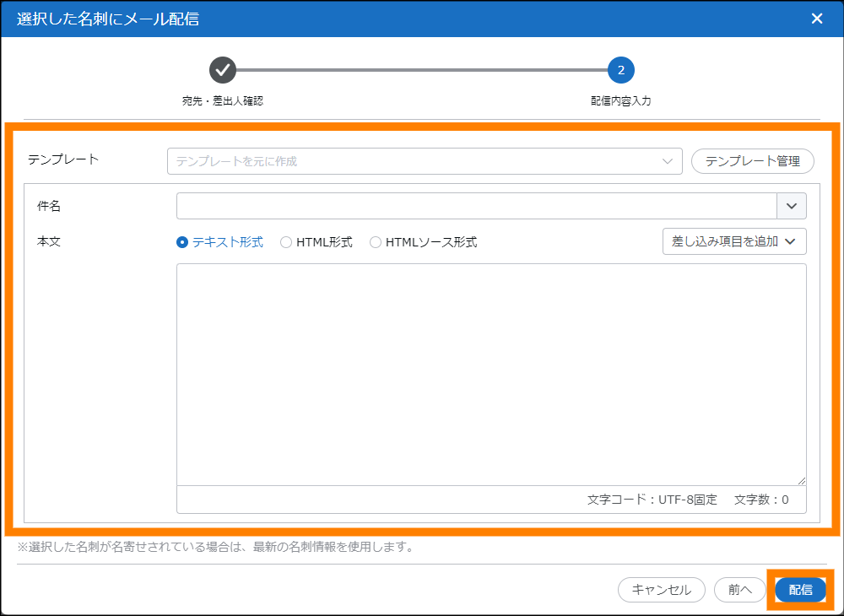This screenshot has width=844, height=616.
Task: Select the HTML形式 radio button
Action: pos(286,242)
